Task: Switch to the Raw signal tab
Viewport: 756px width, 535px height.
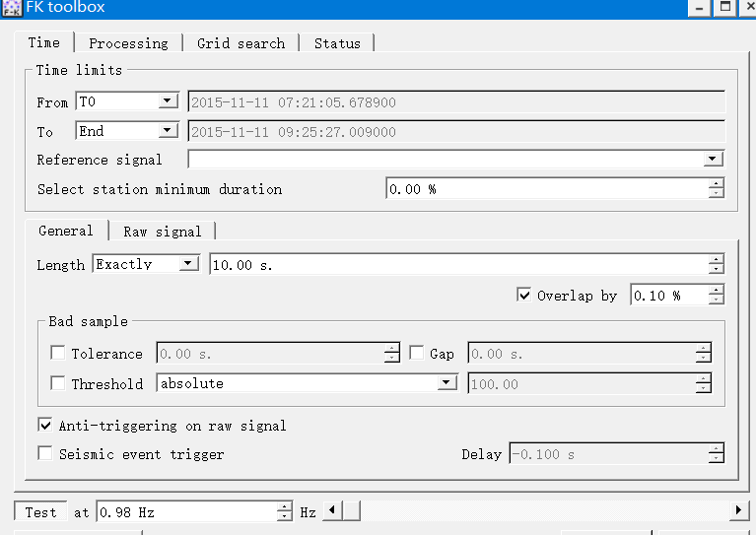Action: pyautogui.click(x=162, y=232)
